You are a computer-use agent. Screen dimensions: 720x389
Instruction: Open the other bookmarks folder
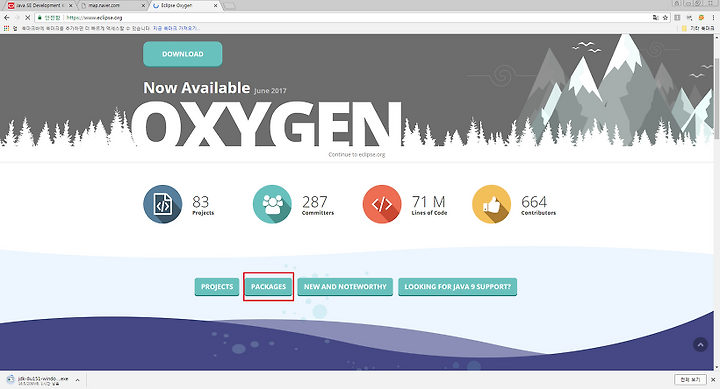[x=698, y=28]
